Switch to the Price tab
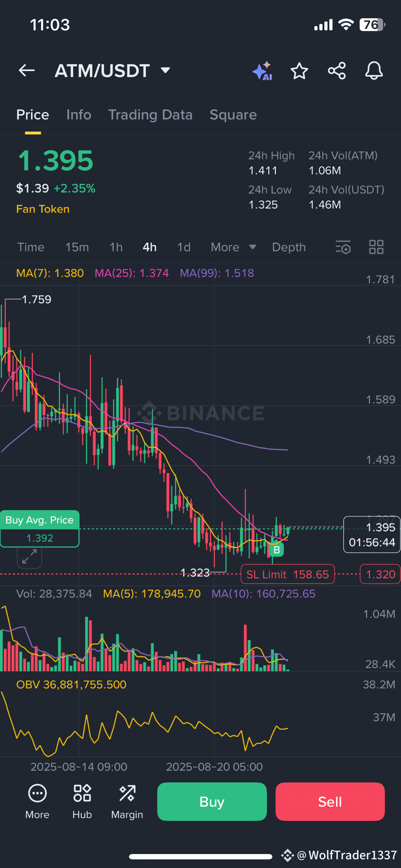Image resolution: width=401 pixels, height=868 pixels. click(32, 115)
